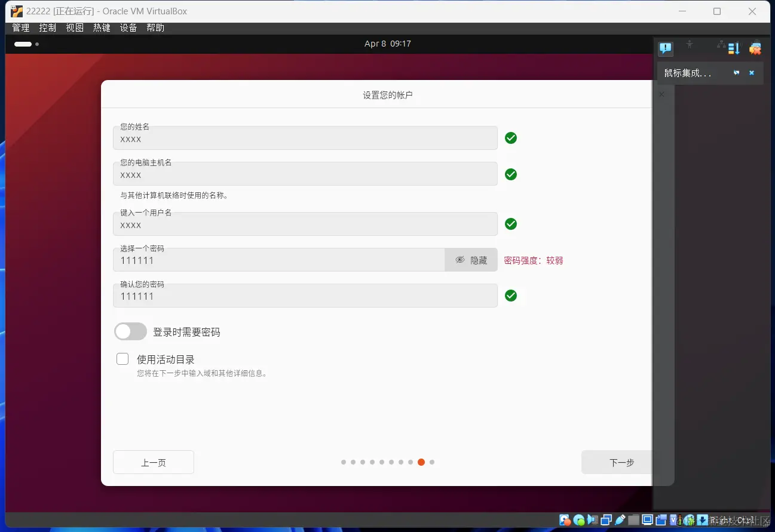Go back with the 上一页 button
Viewport: 775px width, 532px height.
click(x=154, y=462)
